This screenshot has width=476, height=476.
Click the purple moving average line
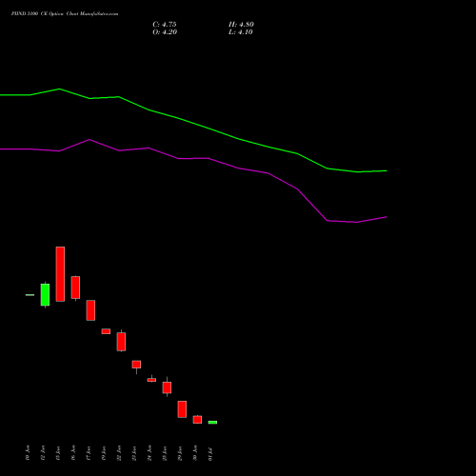coord(208,158)
